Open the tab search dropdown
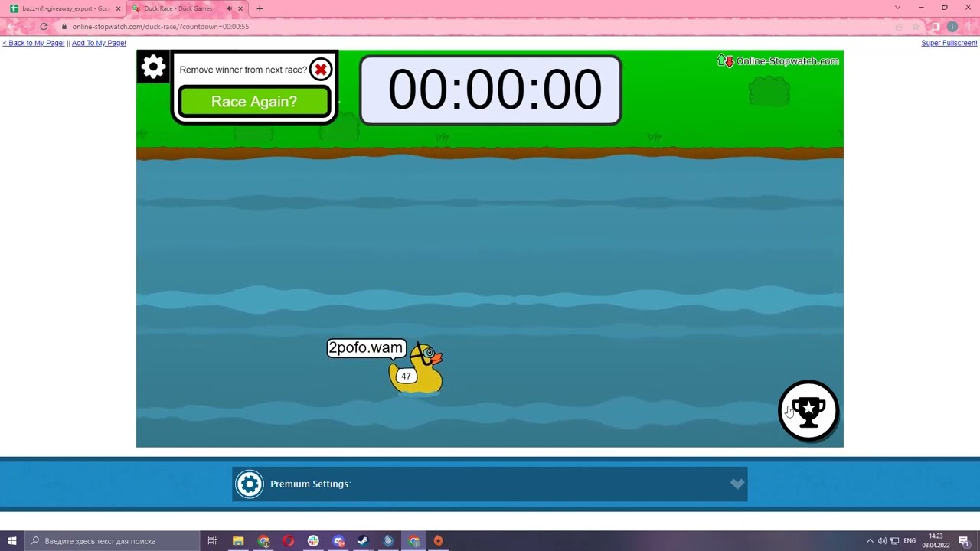Image resolution: width=980 pixels, height=551 pixels. (897, 8)
